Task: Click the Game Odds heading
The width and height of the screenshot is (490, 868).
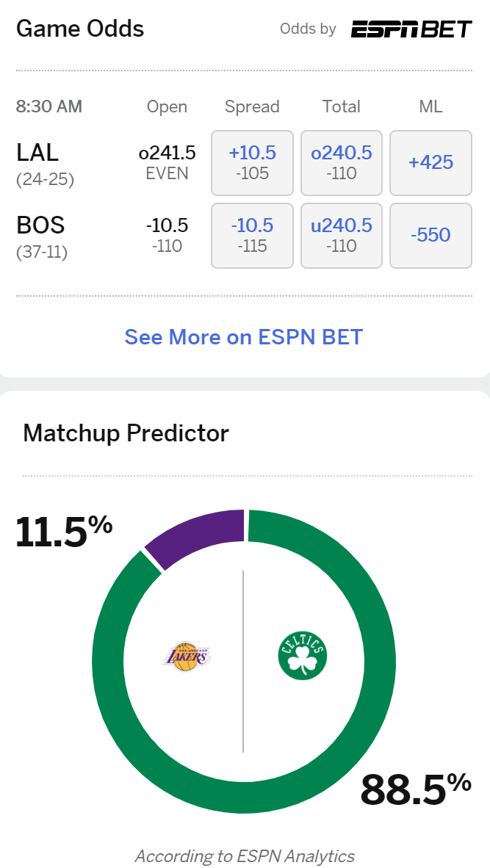Action: pyautogui.click(x=80, y=29)
